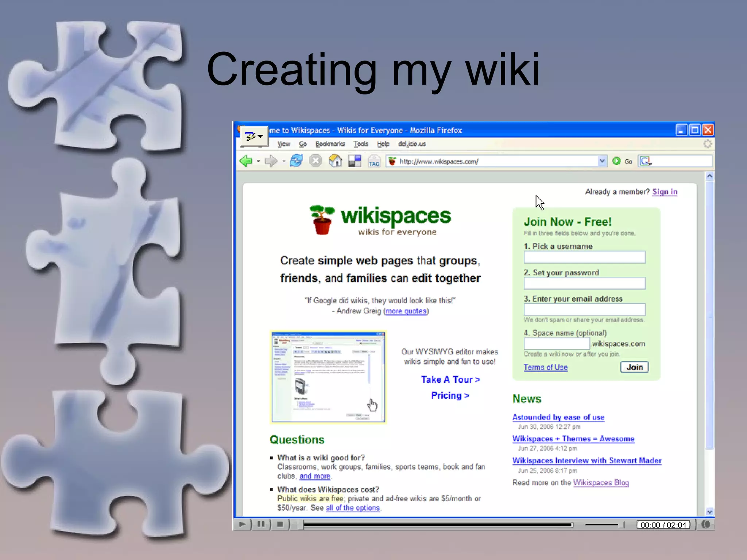Click the and more link under Questions
747x560 pixels.
pyautogui.click(x=315, y=476)
